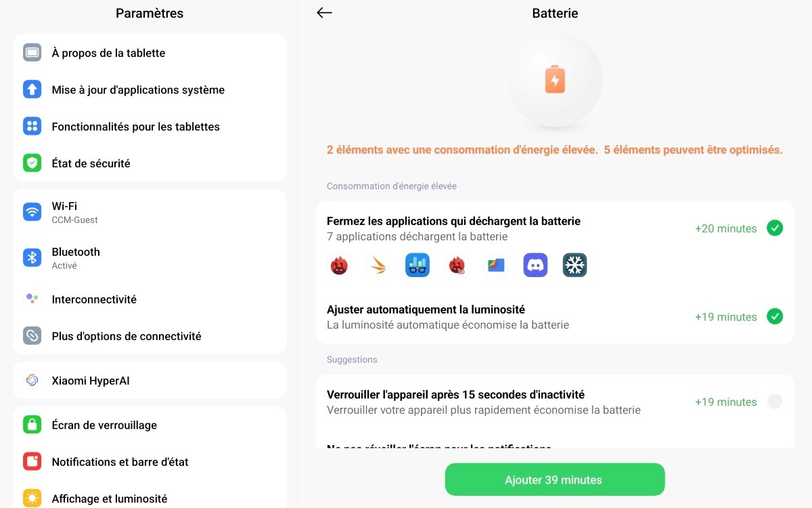This screenshot has height=508, width=812.
Task: Open the Google Files app icon
Action: tap(496, 265)
